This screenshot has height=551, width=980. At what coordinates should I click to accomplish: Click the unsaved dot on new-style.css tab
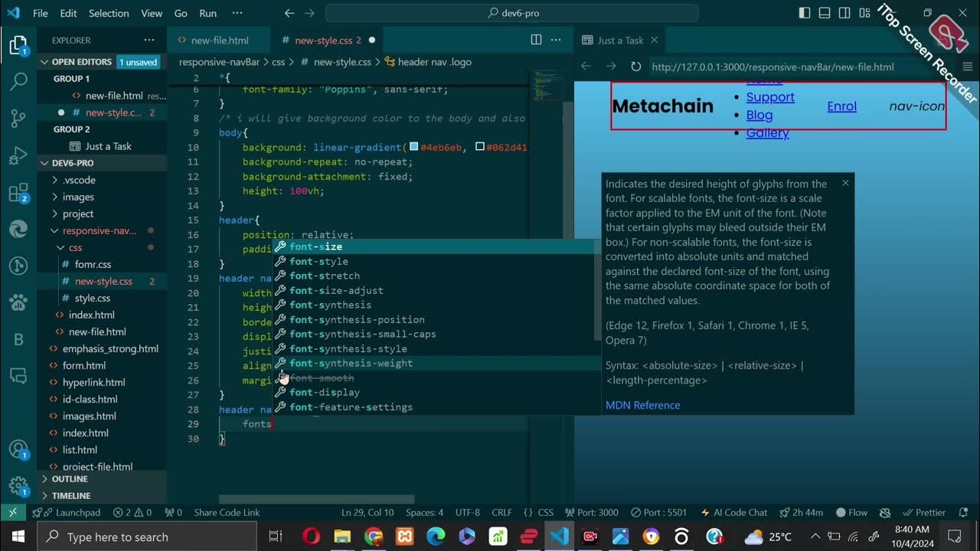point(372,40)
